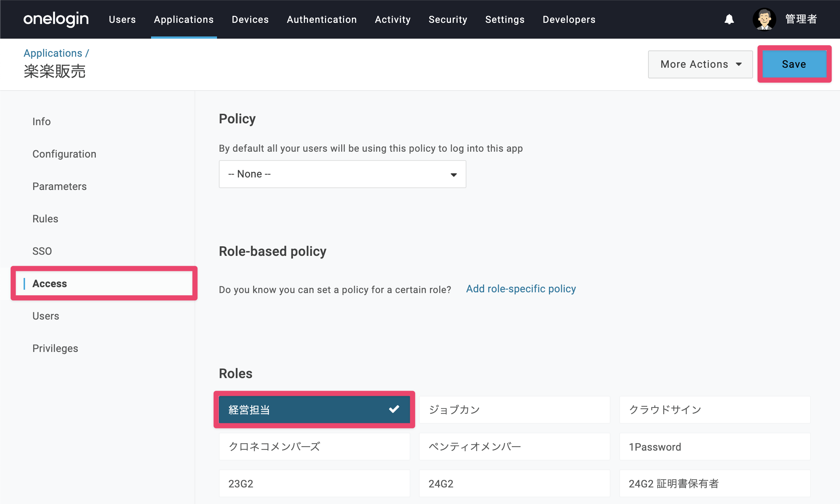Open the Devices menu
The height and width of the screenshot is (504, 840).
[x=250, y=19]
